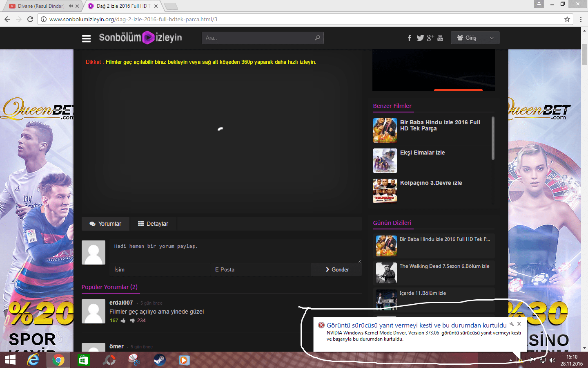Bookmark this page with the star
The width and height of the screenshot is (588, 368).
(567, 19)
